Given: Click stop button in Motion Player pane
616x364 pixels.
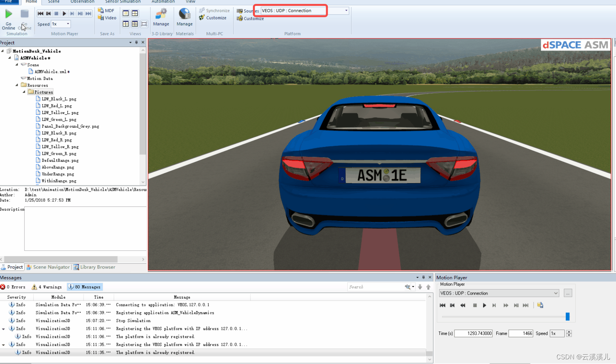Looking at the screenshot, I should 475,305.
